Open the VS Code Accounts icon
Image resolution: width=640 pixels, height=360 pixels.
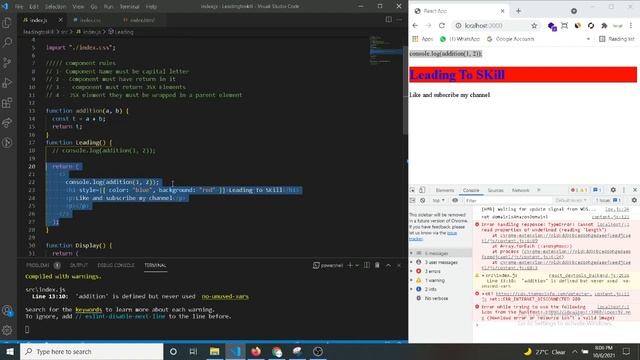(7, 311)
